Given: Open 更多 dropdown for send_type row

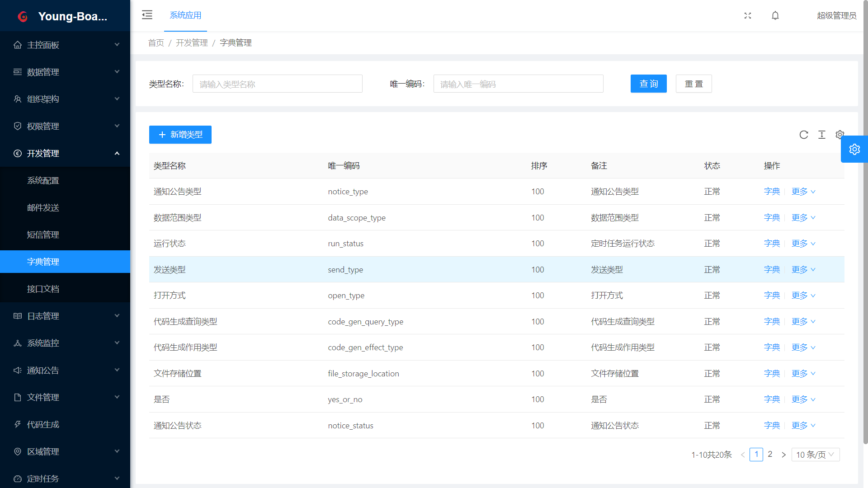Looking at the screenshot, I should (803, 270).
